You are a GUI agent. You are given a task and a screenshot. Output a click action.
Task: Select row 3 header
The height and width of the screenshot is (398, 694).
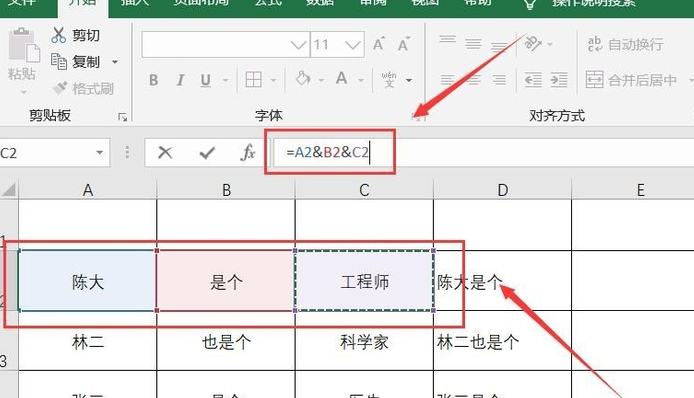9,341
